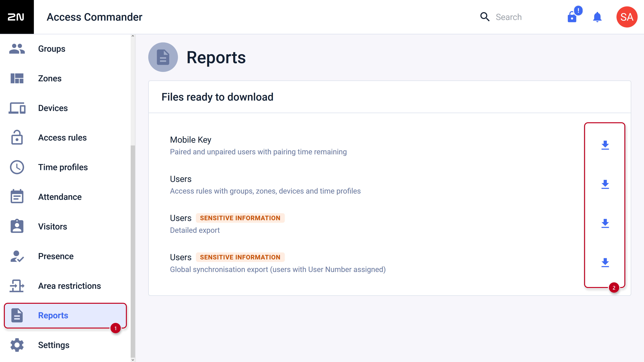Image resolution: width=644 pixels, height=362 pixels.
Task: Click the Reports page heading
Action: point(216,57)
